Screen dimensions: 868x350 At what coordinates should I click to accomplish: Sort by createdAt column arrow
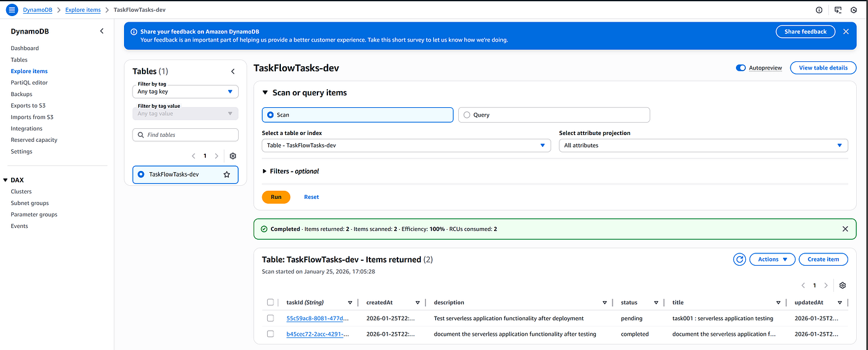pos(417,302)
